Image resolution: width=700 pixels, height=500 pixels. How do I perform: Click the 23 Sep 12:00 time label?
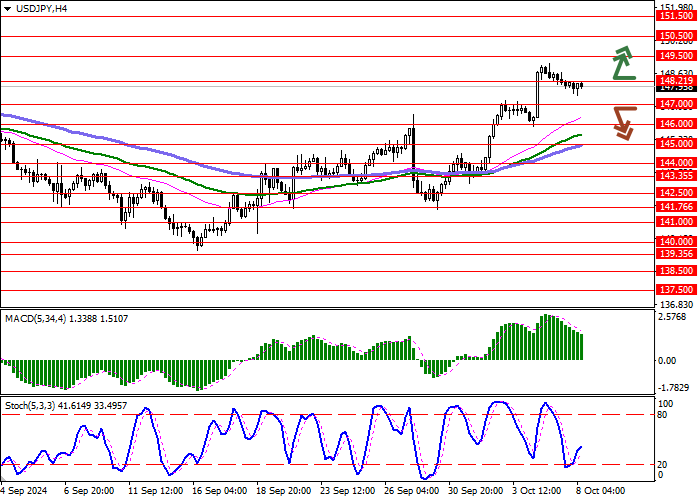(348, 491)
